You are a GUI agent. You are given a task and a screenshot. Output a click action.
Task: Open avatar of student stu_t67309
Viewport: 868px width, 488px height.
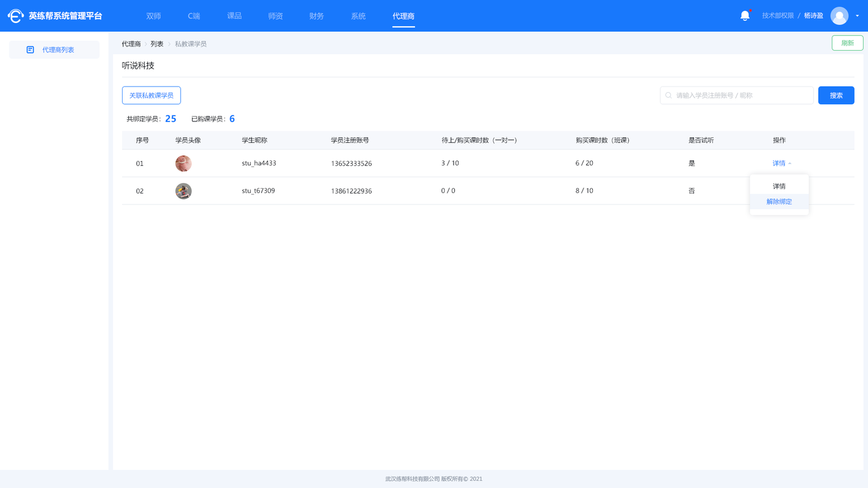point(184,191)
